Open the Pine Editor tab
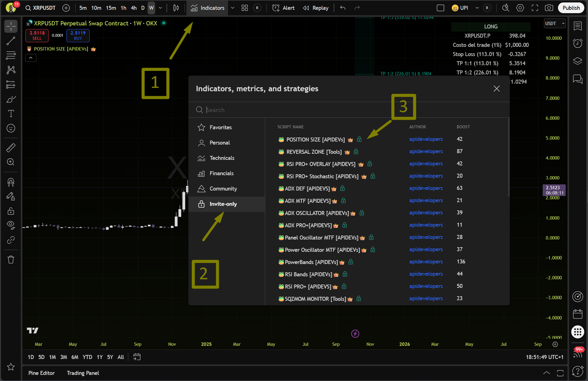Screen dimensions: 588x381 [x=42, y=373]
